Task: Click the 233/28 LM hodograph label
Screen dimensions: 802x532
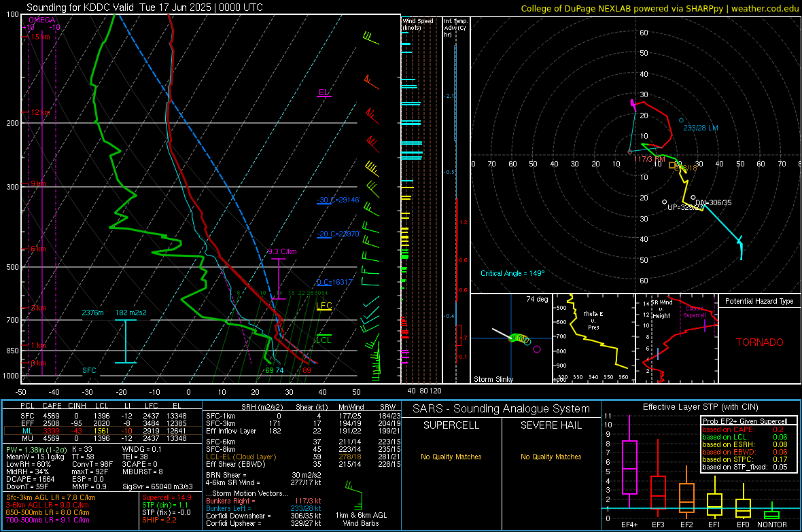Action: [701, 128]
